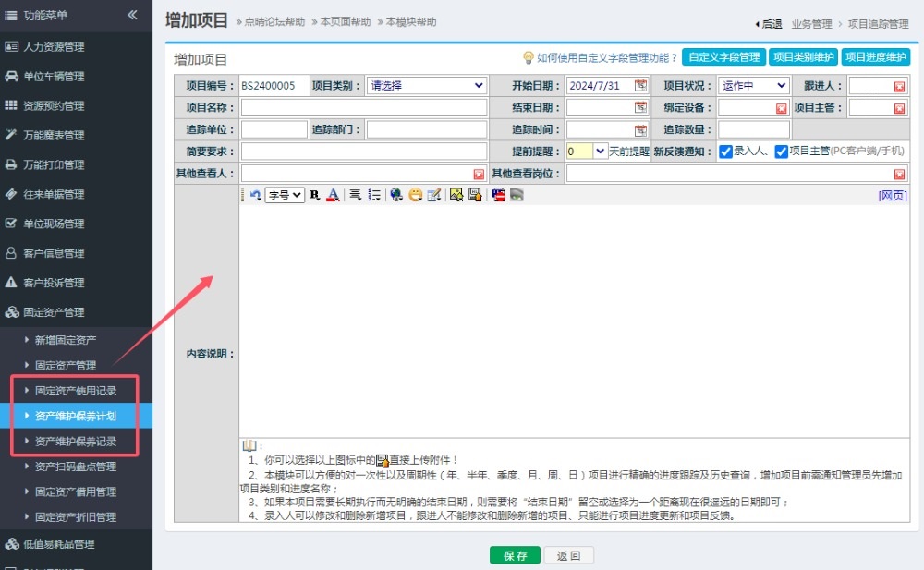Open the font color tool in editor
The image size is (924, 570).
(333, 195)
